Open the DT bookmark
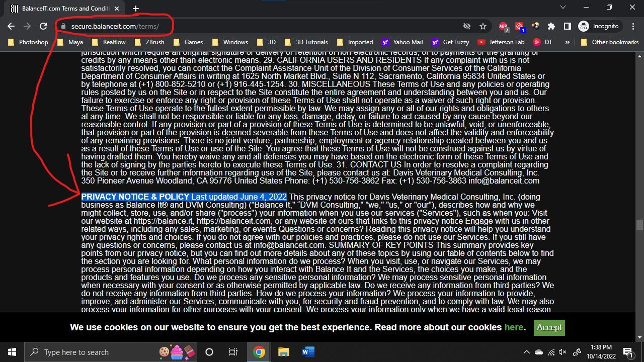This screenshot has height=362, width=644. click(x=543, y=42)
